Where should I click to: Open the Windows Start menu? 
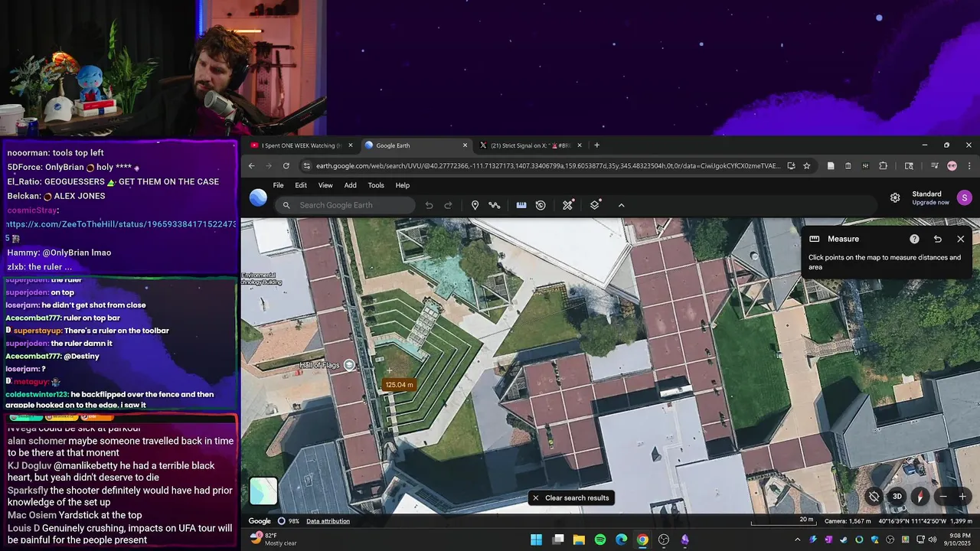[x=537, y=540]
